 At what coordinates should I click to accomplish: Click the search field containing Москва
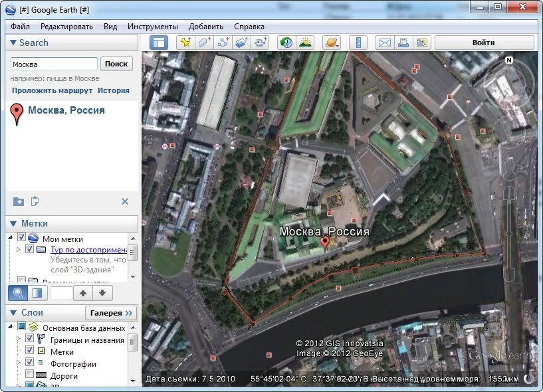54,64
